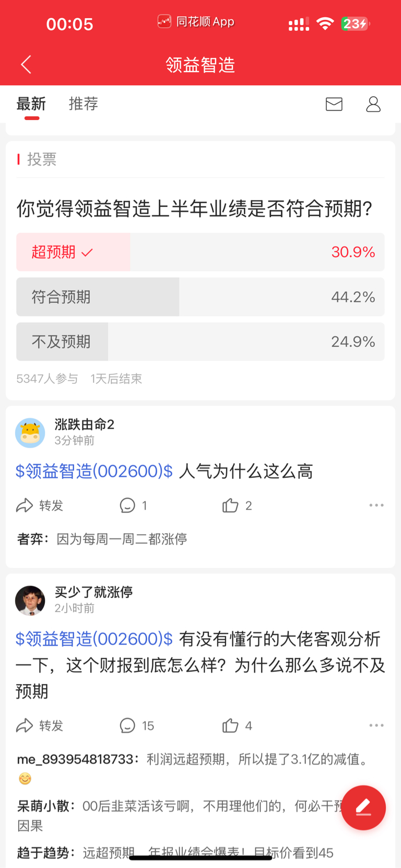
Task: Switch to the 最新 tab
Action: click(x=31, y=103)
